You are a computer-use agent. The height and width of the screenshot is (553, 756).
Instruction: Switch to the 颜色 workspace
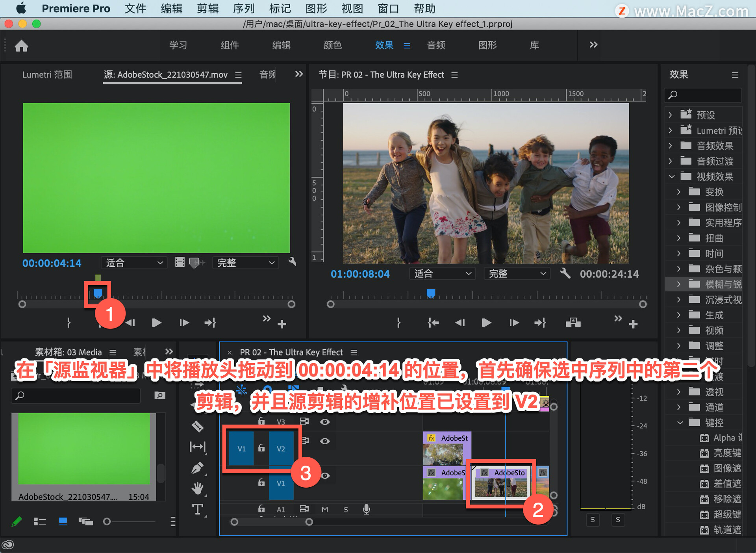pos(333,45)
